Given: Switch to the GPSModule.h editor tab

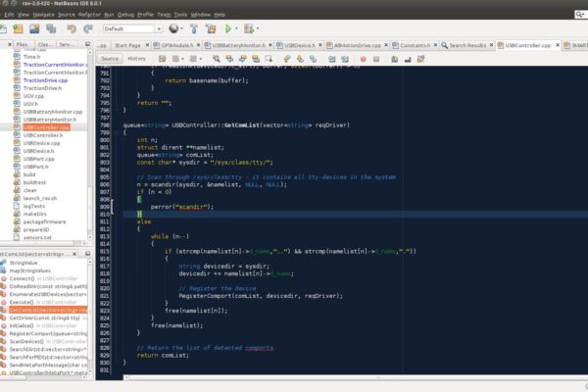Looking at the screenshot, I should 177,45.
